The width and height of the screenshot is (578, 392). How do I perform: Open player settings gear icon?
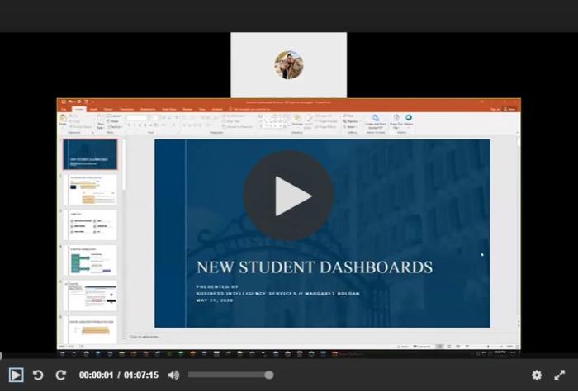pos(537,375)
